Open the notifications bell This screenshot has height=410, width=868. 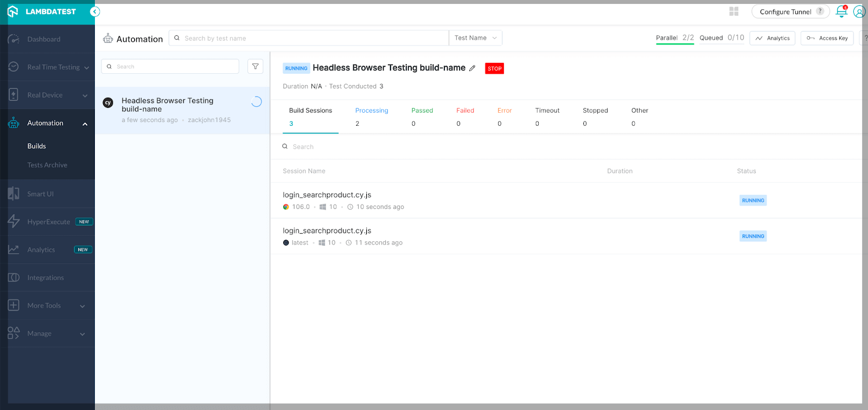pos(841,11)
